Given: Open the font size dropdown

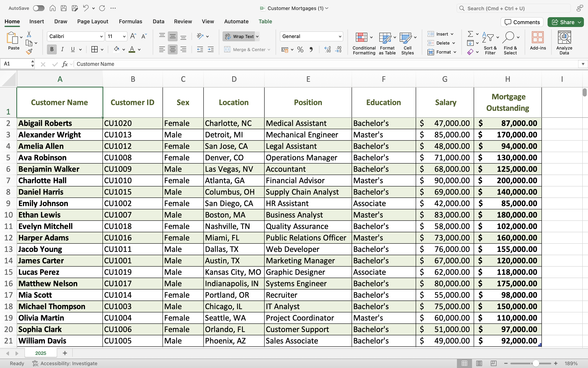Looking at the screenshot, I should click(x=124, y=37).
